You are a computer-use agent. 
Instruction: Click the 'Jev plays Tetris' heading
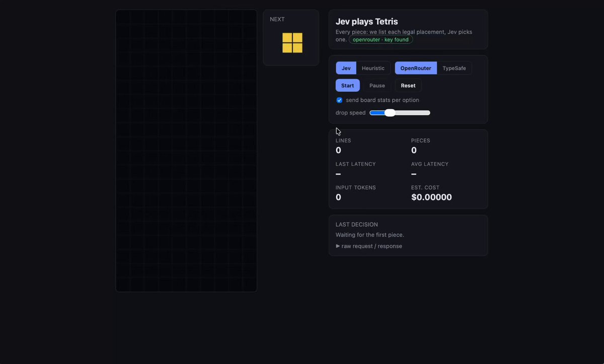pyautogui.click(x=367, y=22)
